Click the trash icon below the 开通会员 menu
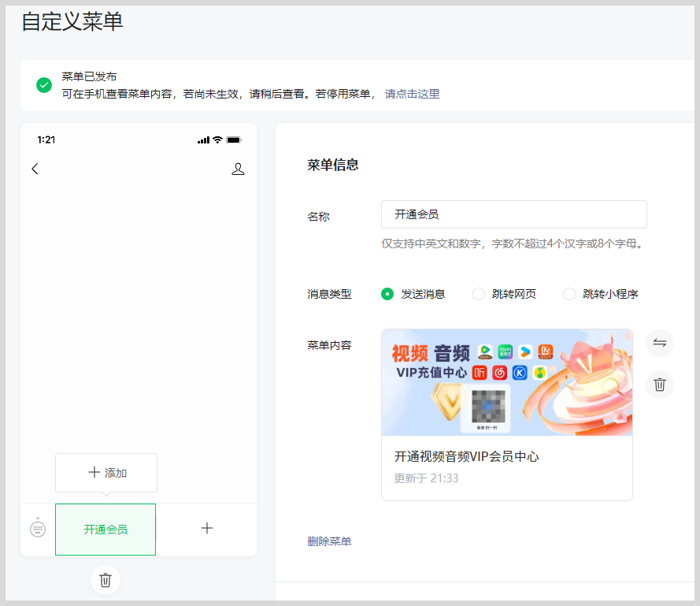This screenshot has width=700, height=606. 106,580
